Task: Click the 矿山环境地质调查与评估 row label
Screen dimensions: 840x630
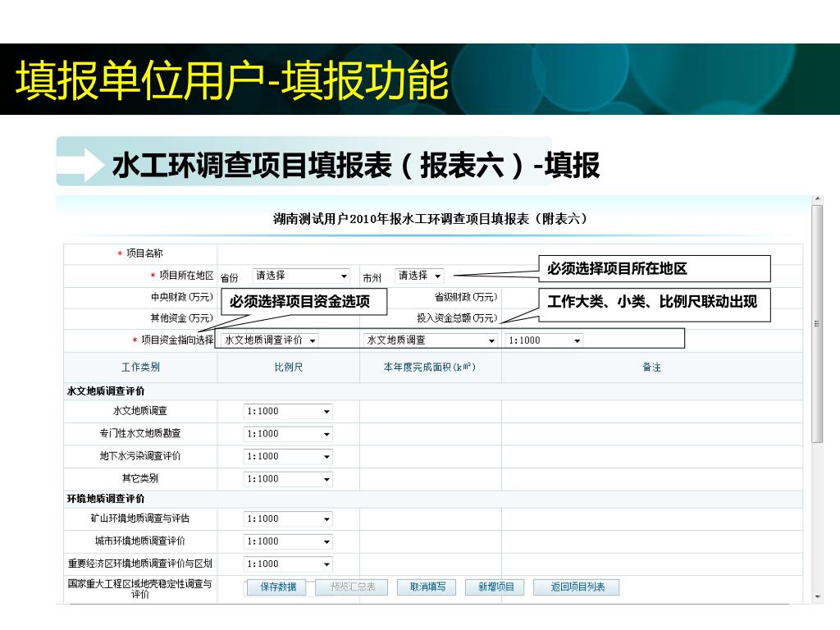Action: [140, 518]
